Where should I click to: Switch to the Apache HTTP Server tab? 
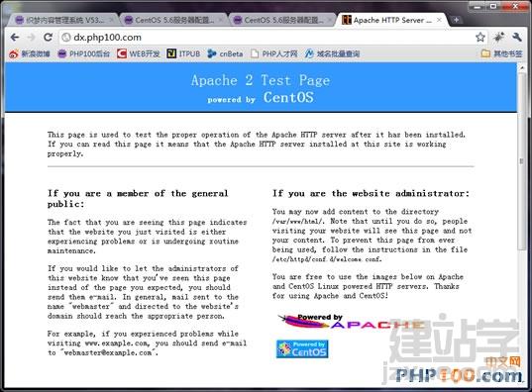pos(390,20)
